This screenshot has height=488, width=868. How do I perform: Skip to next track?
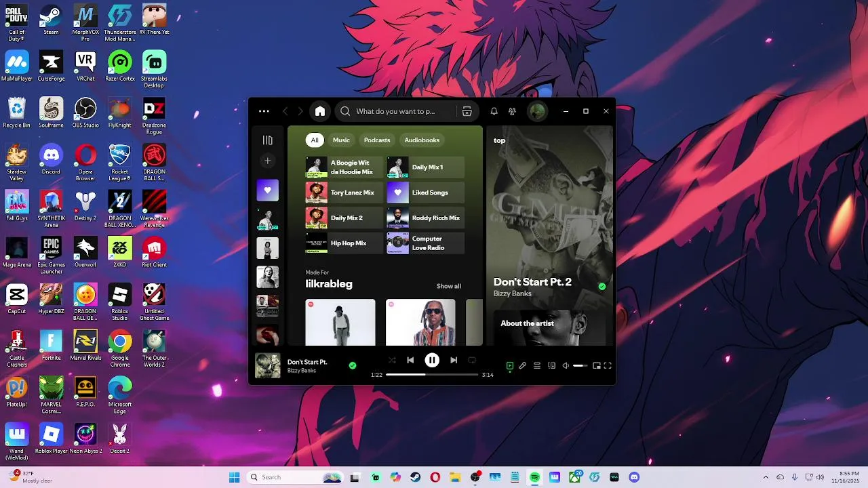(454, 361)
